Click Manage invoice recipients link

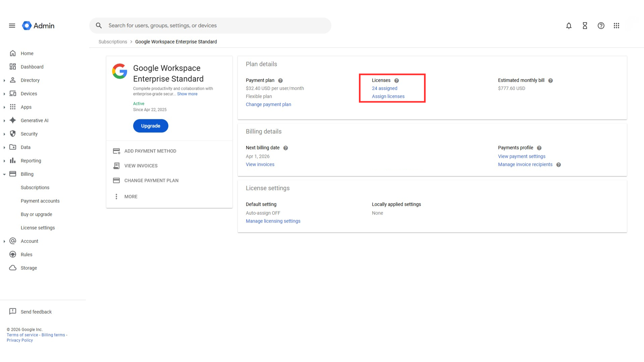(525, 165)
